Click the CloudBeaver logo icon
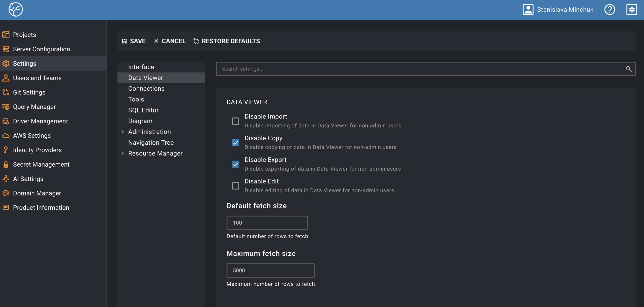 pos(16,10)
